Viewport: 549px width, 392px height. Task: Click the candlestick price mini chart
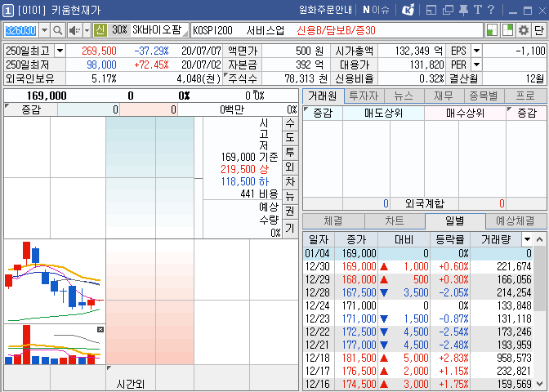point(54,281)
